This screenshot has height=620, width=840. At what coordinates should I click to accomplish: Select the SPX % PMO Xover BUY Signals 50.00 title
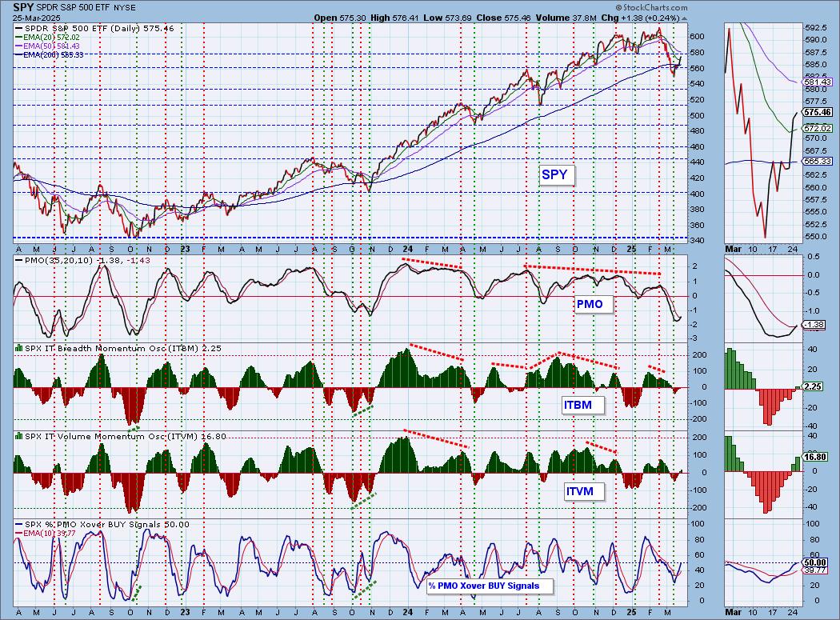click(x=107, y=525)
